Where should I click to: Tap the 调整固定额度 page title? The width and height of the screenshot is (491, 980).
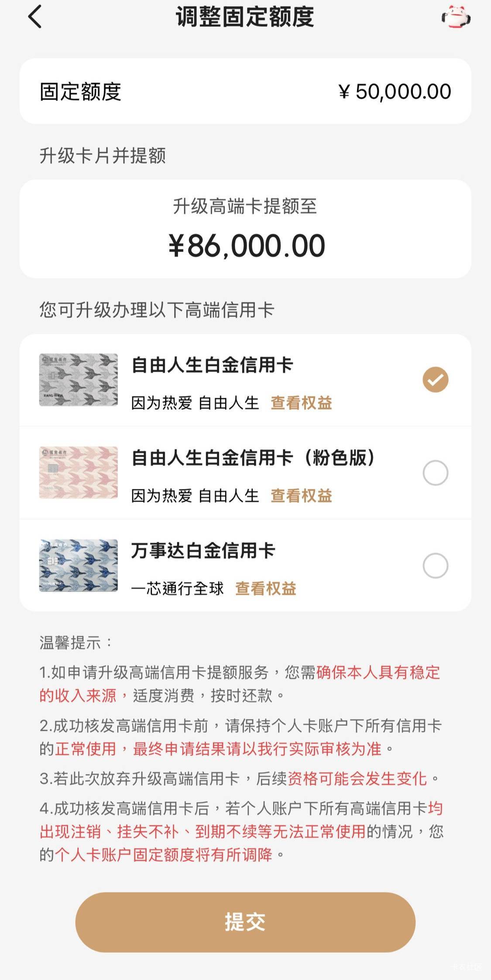coord(245,17)
